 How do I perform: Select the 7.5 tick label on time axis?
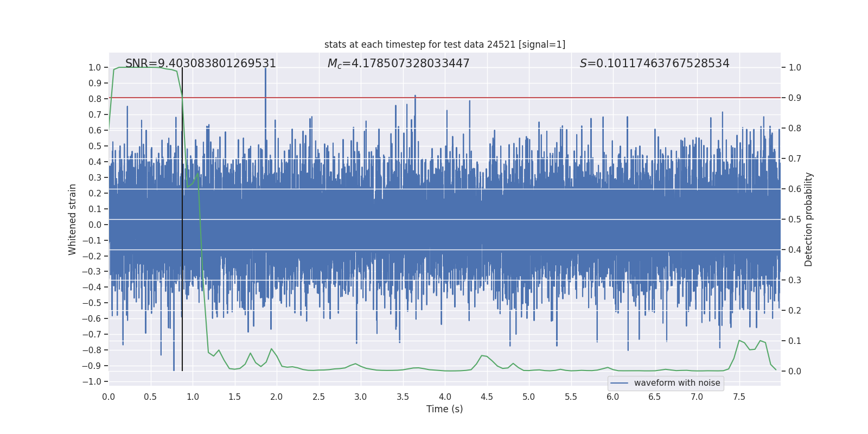(739, 397)
